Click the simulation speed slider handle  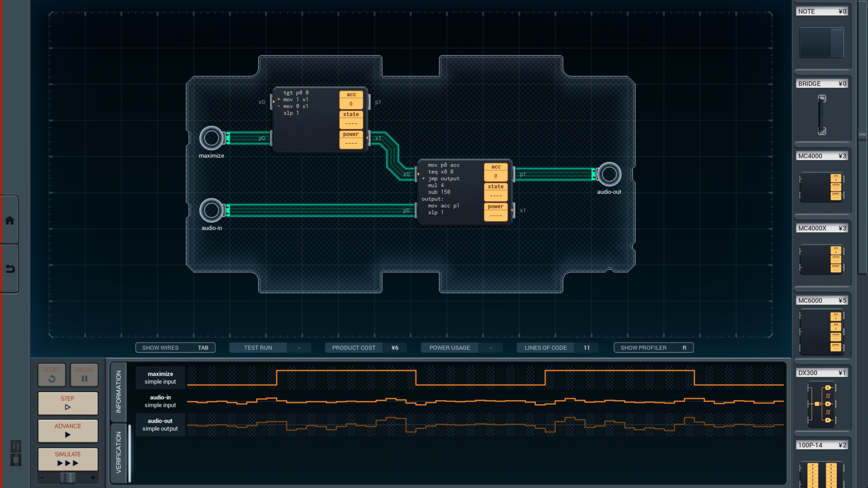coord(68,478)
